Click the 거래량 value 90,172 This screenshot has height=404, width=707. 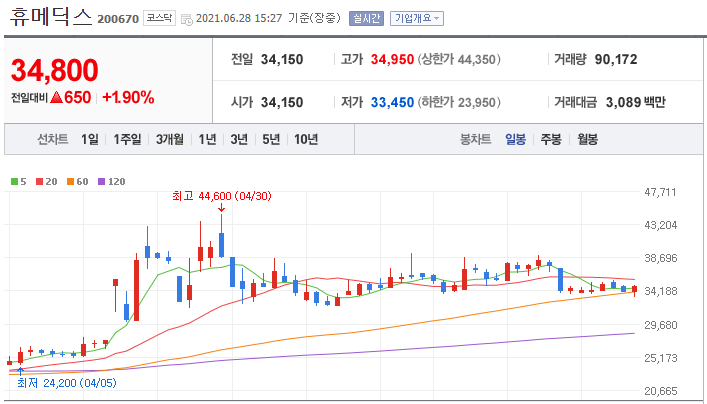click(616, 60)
